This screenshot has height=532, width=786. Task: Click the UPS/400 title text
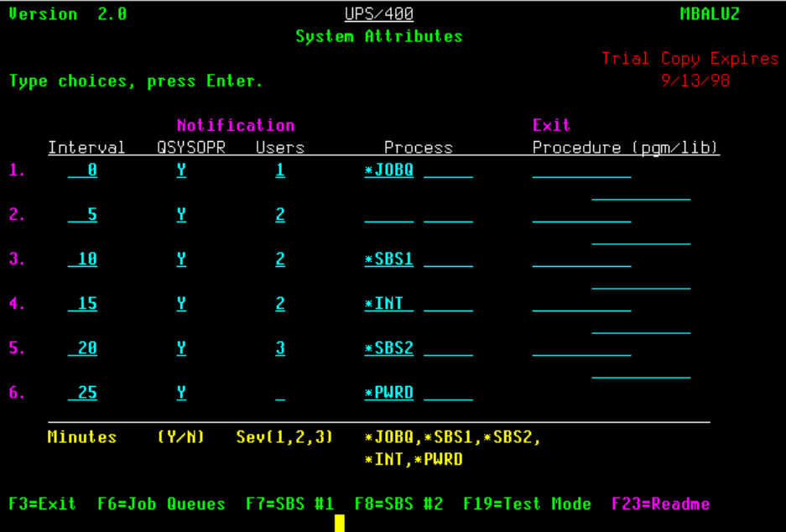(379, 14)
